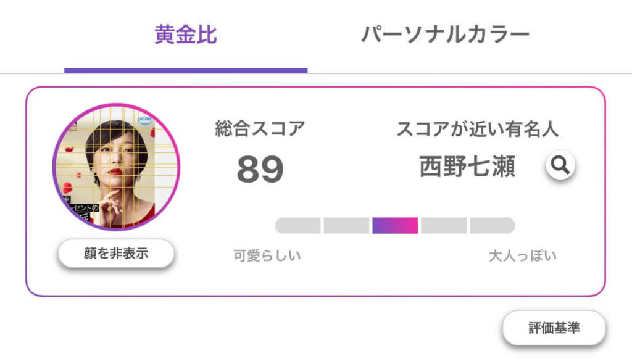The width and height of the screenshot is (632, 364).
Task: Click the 西野七瀬 name text
Action: coord(467,167)
